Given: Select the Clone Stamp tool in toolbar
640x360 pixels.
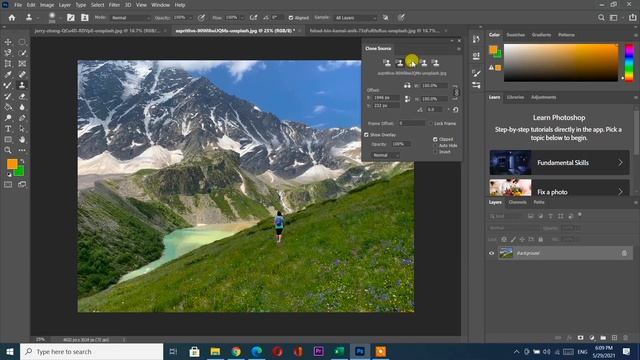Looking at the screenshot, I should tap(22, 85).
